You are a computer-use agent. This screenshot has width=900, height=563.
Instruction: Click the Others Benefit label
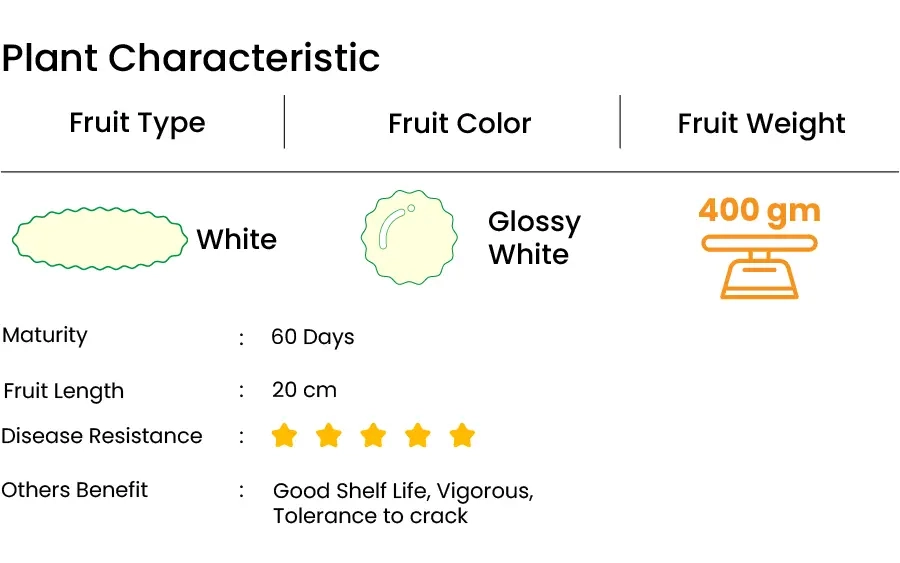coord(75,490)
